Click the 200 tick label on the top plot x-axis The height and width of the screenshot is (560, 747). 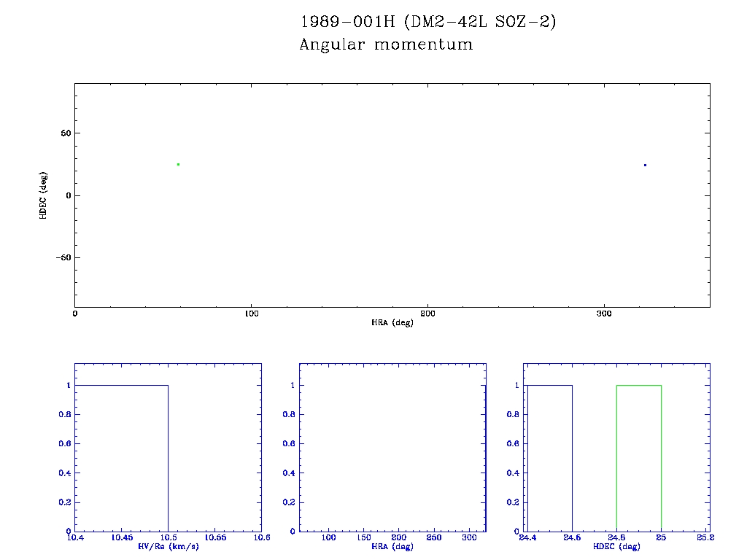(427, 314)
